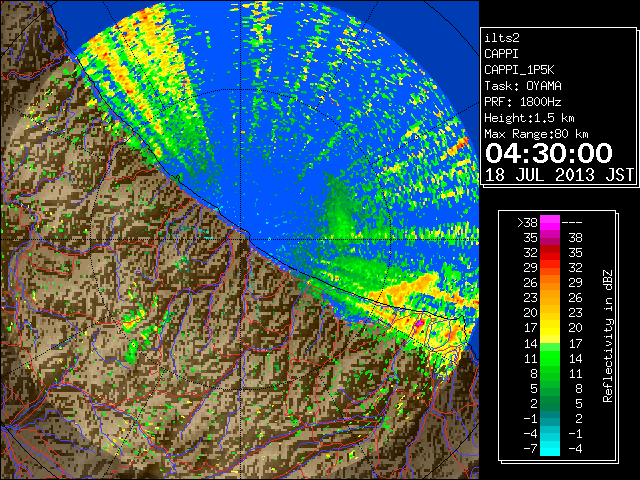
Task: Click the yellow 17 to 20 legend swatch
Action: click(550, 328)
